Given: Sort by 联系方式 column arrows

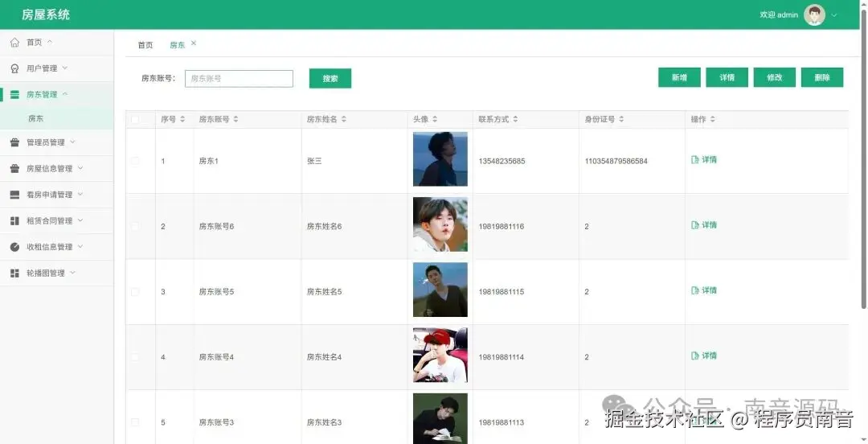Looking at the screenshot, I should 515,119.
